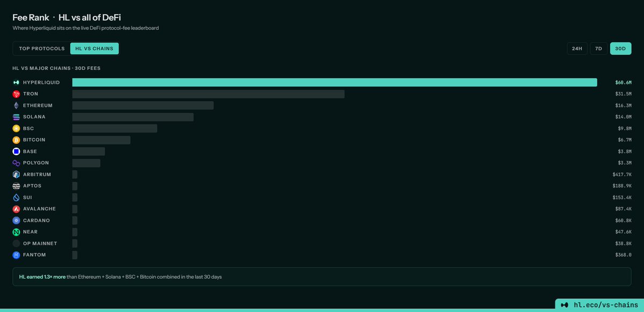Viewport: 644px width, 312px height.
Task: Click the Ethereum diamond icon
Action: click(x=16, y=105)
